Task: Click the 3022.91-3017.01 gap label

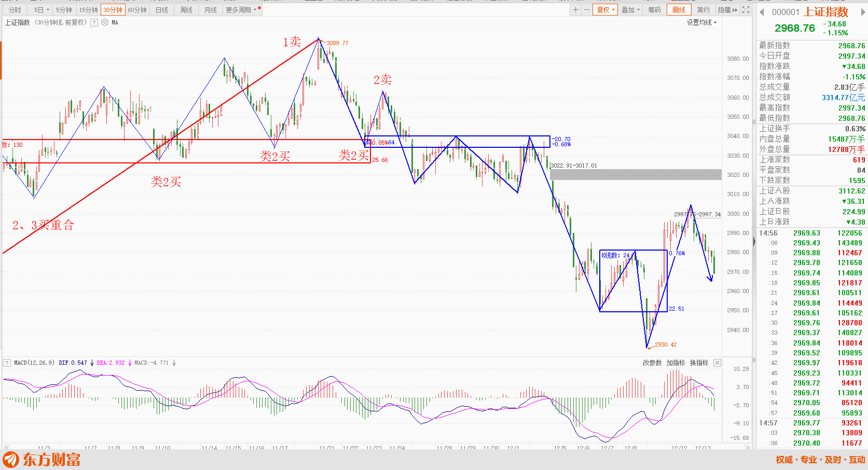Action: tap(574, 165)
